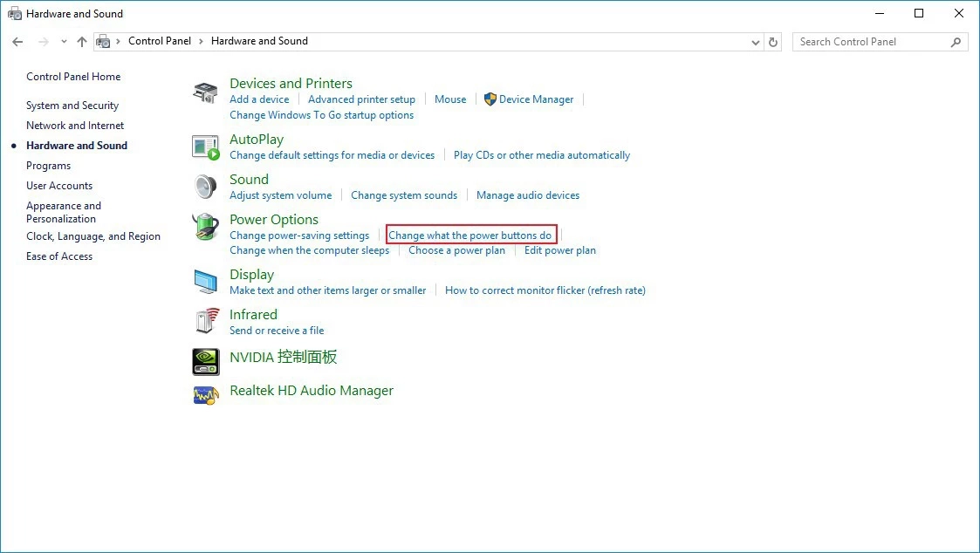The width and height of the screenshot is (980, 553).
Task: Open the AutoPlay category icon
Action: pyautogui.click(x=205, y=147)
